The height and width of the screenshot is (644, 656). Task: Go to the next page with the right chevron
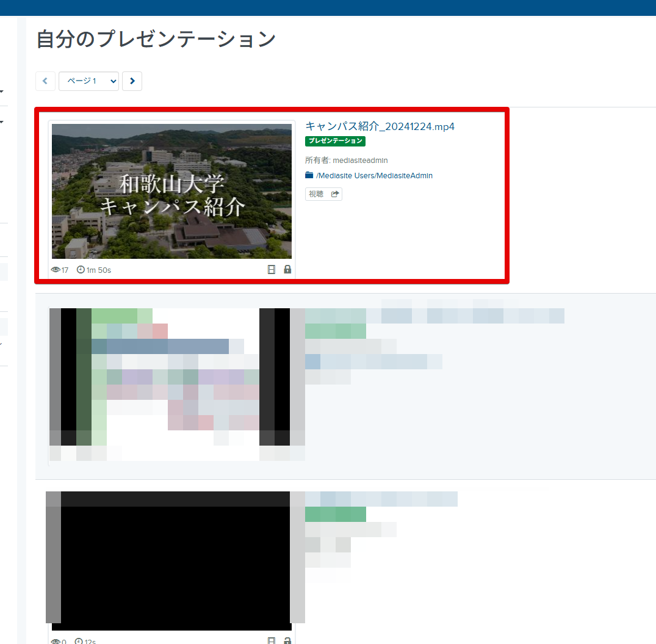tap(132, 81)
